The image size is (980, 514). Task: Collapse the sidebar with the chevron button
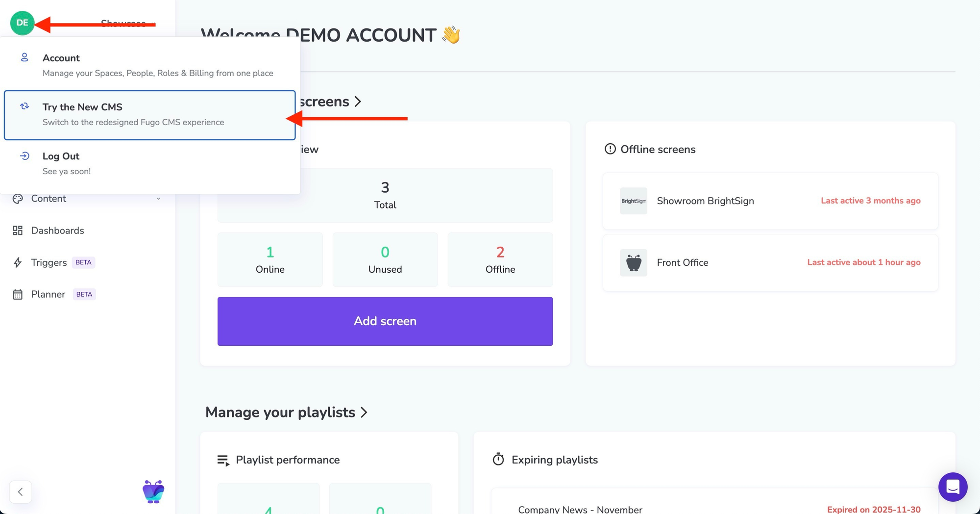pos(21,491)
